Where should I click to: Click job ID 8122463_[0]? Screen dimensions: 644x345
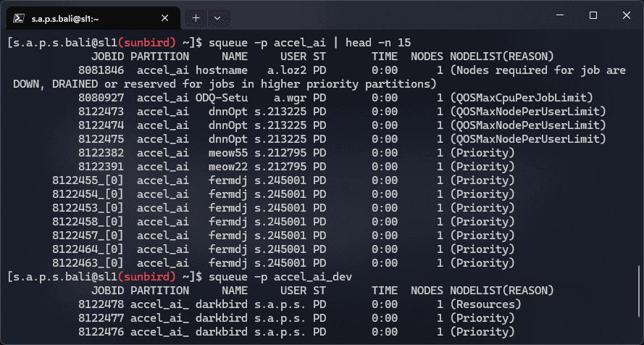coord(88,263)
